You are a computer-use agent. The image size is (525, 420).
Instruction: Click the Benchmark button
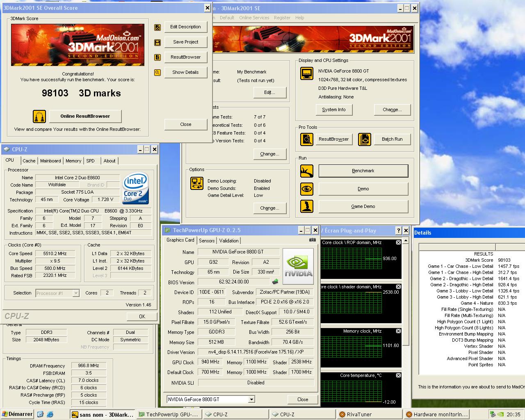pyautogui.click(x=363, y=171)
